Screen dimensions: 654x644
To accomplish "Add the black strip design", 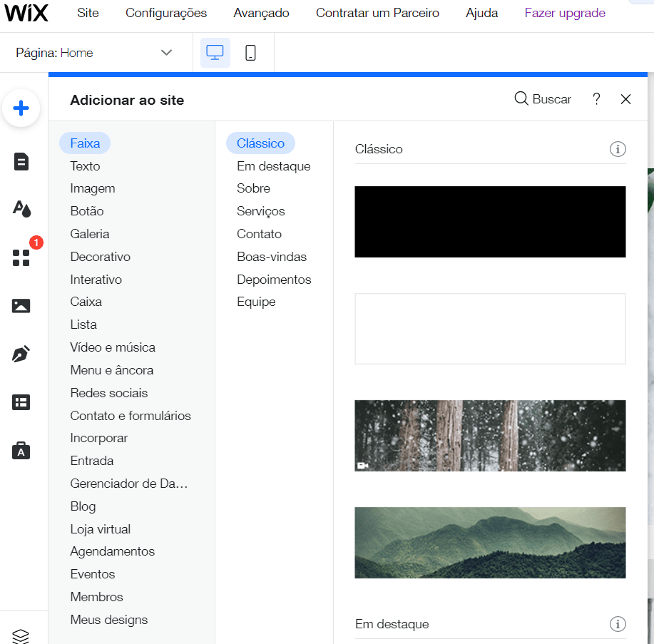I will (490, 222).
